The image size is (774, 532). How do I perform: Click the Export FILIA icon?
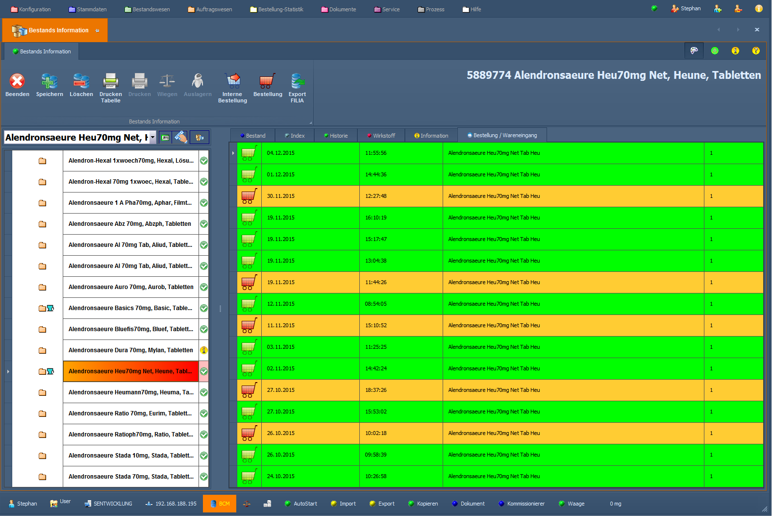[x=297, y=81]
